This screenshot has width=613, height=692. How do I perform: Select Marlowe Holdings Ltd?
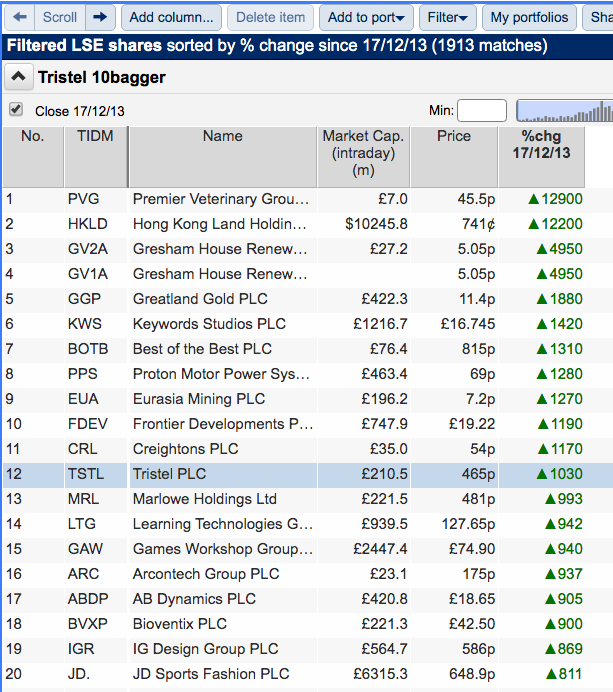pyautogui.click(x=204, y=499)
